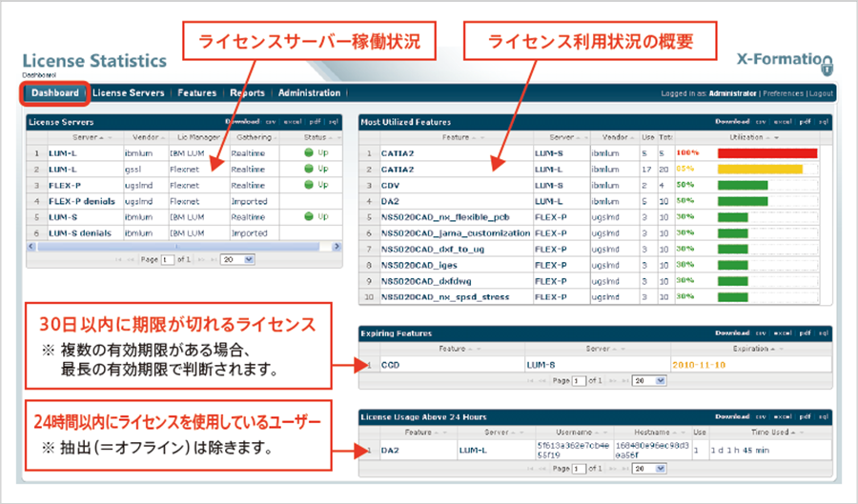Screen dimensions: 858x504
Task: Open the Features menu tab
Action: point(197,93)
